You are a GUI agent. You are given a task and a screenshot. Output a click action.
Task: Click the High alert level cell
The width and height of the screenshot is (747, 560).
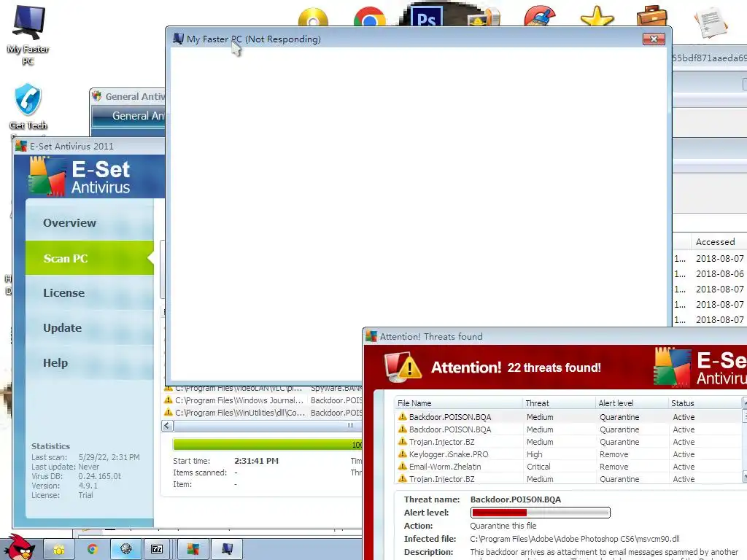(x=534, y=454)
